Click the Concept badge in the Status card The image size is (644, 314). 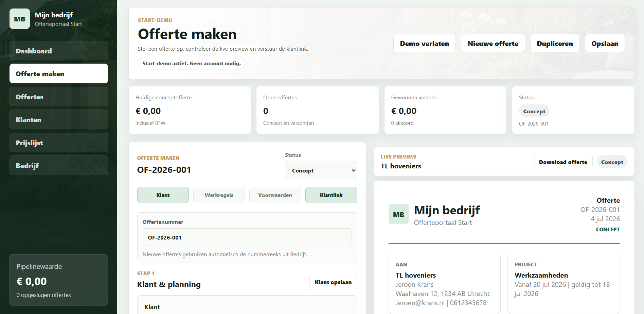pyautogui.click(x=534, y=111)
